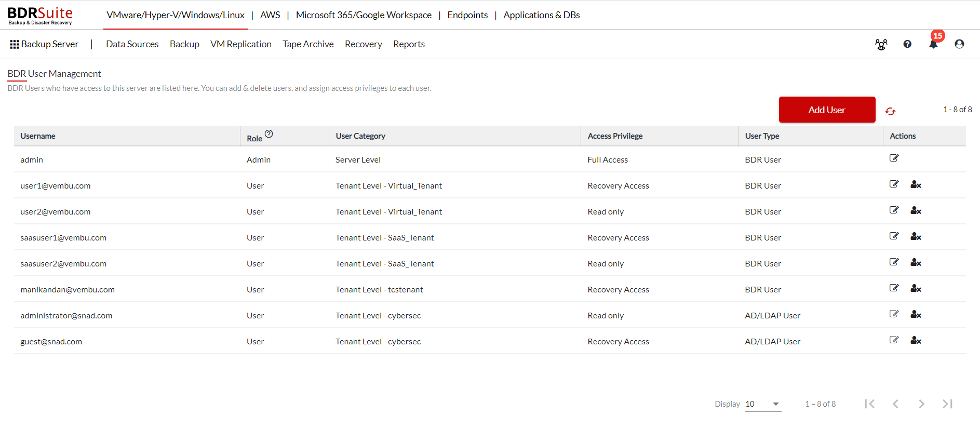Select user2@vembu.com username
Image resolution: width=980 pixels, height=429 pixels.
click(56, 212)
